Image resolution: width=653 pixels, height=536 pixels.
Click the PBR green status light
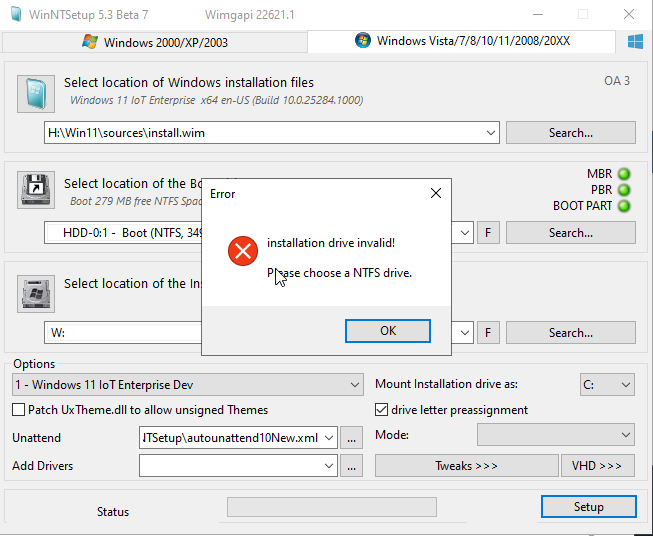(624, 190)
